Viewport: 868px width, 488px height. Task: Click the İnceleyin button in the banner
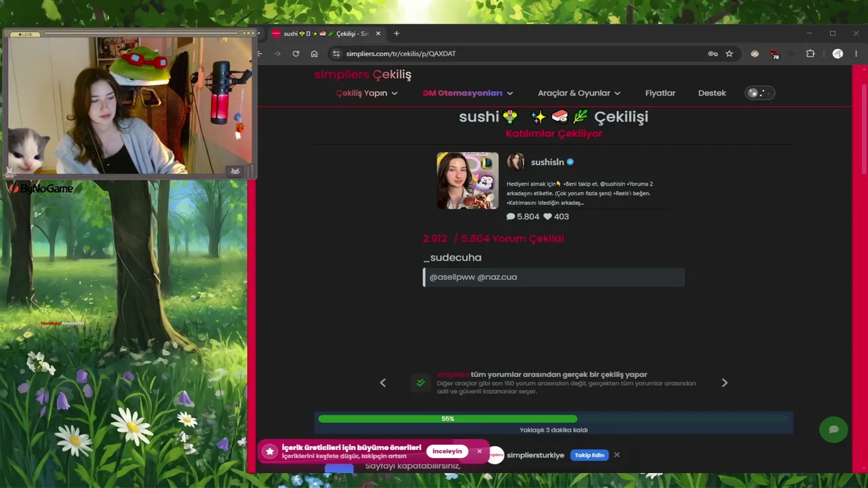coord(447,451)
